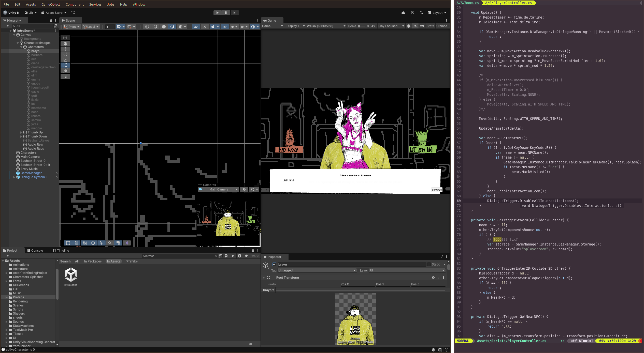This screenshot has height=353, width=644.
Task: Open Tag Untagged dropdown
Action: [317, 270]
